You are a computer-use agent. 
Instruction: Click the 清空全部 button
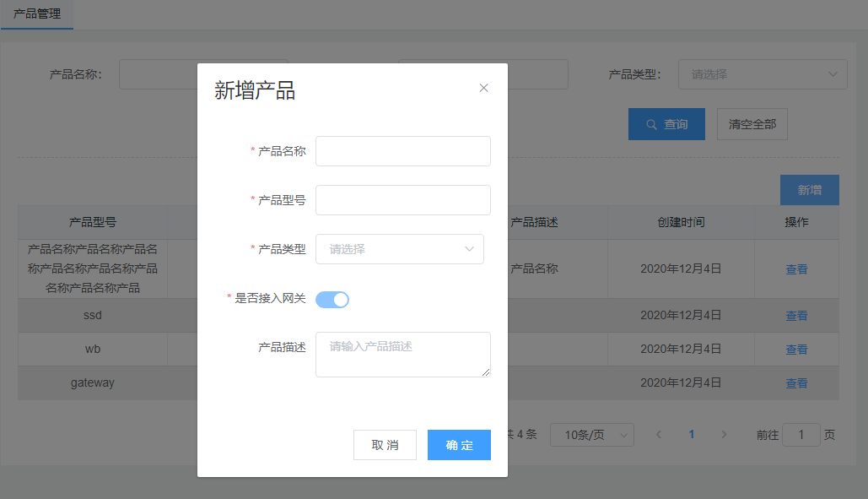click(752, 124)
